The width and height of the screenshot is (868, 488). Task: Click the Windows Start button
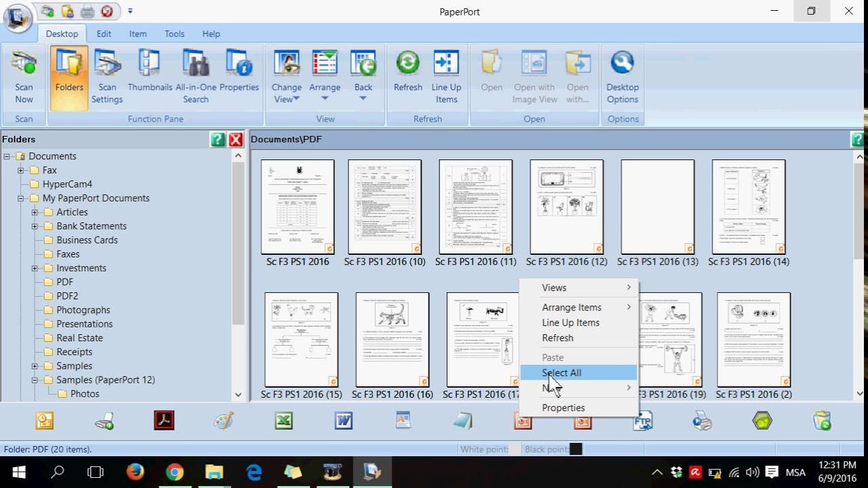(x=18, y=472)
